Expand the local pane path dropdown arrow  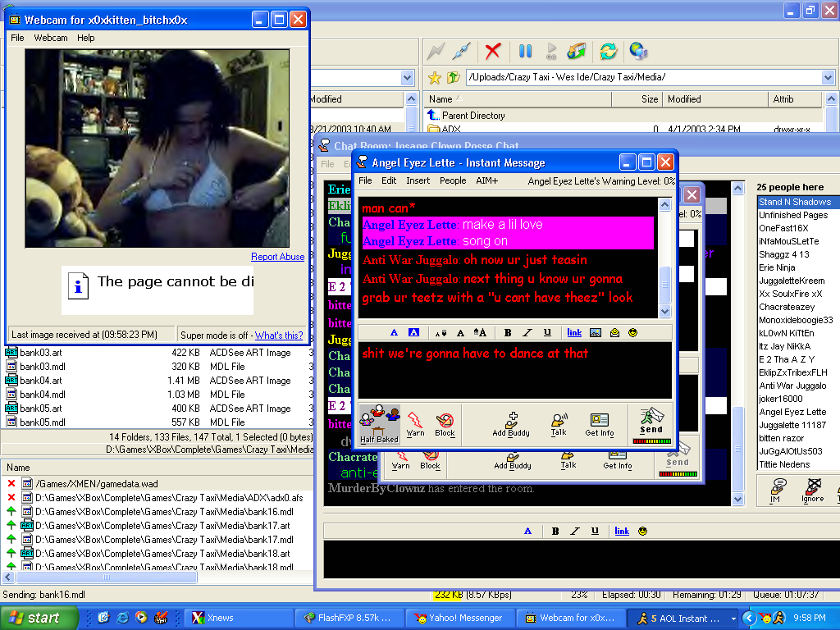tap(408, 77)
